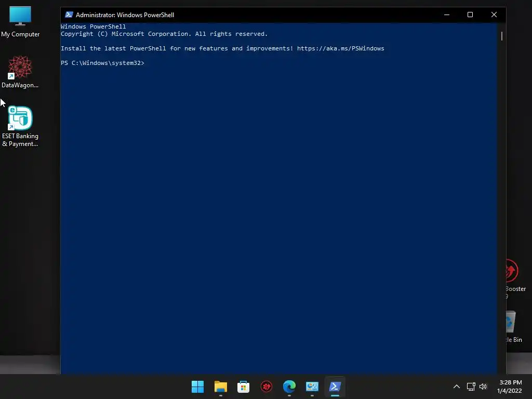Click the Administrator: Windows PowerShell title text
Image resolution: width=532 pixels, height=399 pixels.
pos(125,15)
